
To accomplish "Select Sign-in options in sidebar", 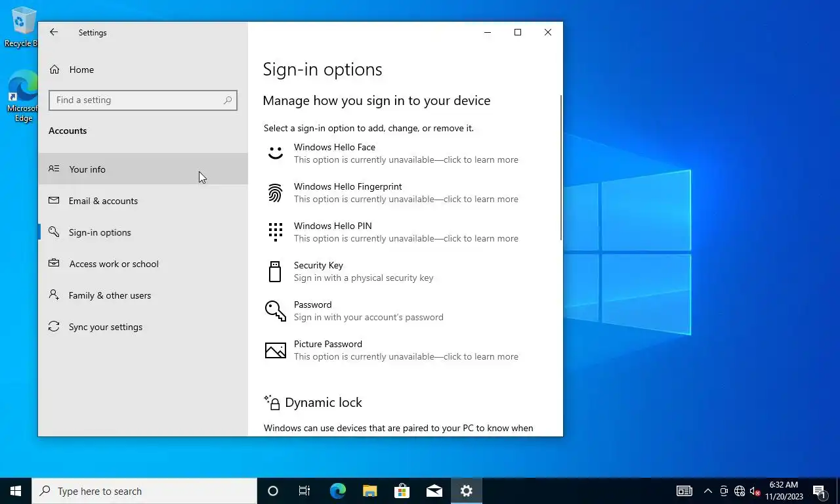I will click(x=143, y=232).
